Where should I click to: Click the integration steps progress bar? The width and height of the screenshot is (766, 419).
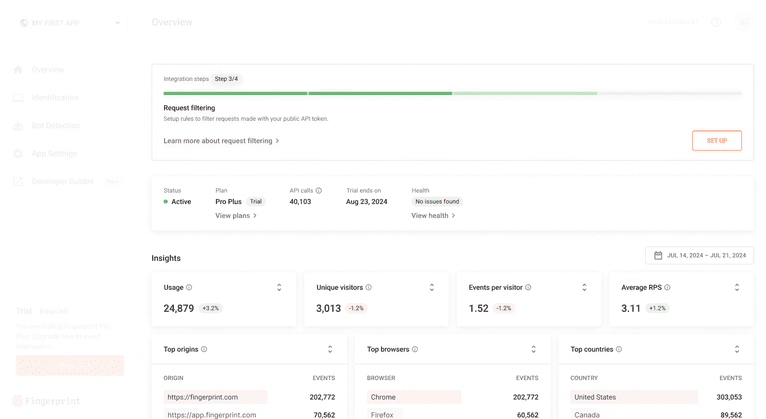[452, 93]
